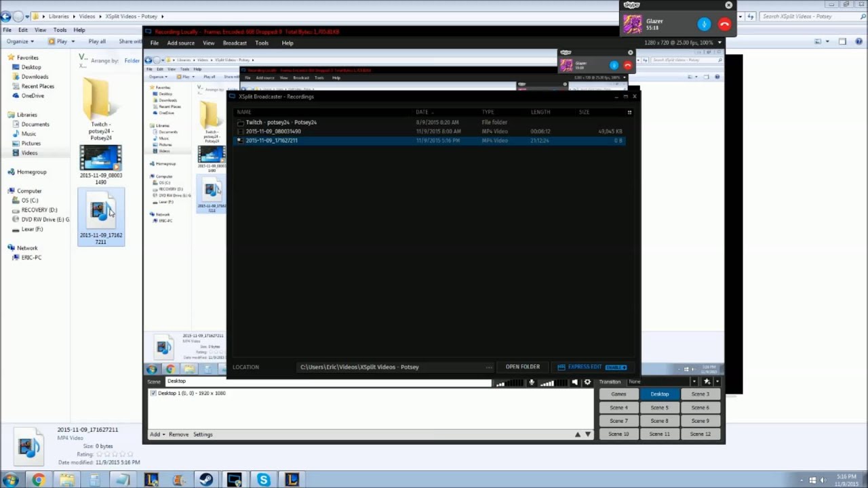Toggle XSplit microphone mute icon
The height and width of the screenshot is (488, 868).
(532, 382)
